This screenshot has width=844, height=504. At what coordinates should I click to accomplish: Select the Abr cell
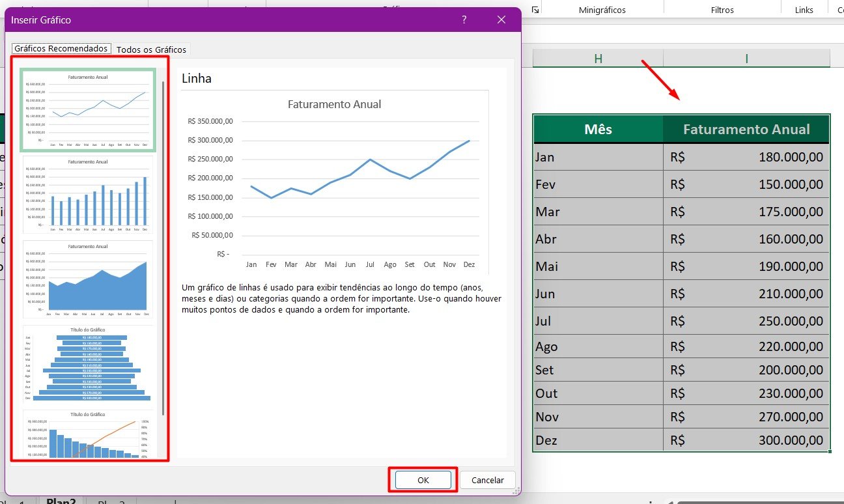(598, 239)
